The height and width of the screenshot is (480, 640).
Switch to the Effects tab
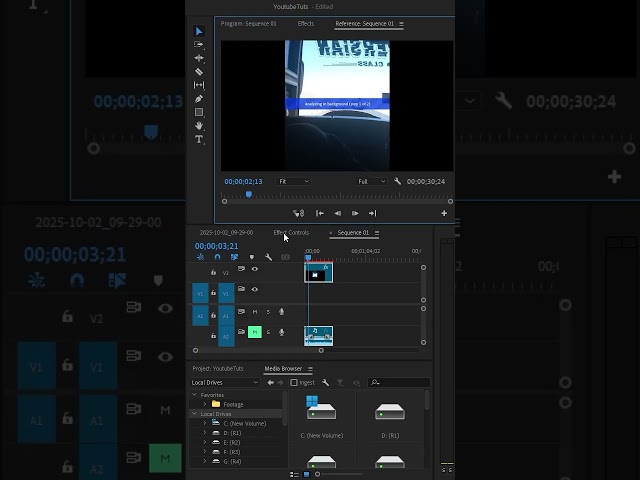[x=306, y=24]
